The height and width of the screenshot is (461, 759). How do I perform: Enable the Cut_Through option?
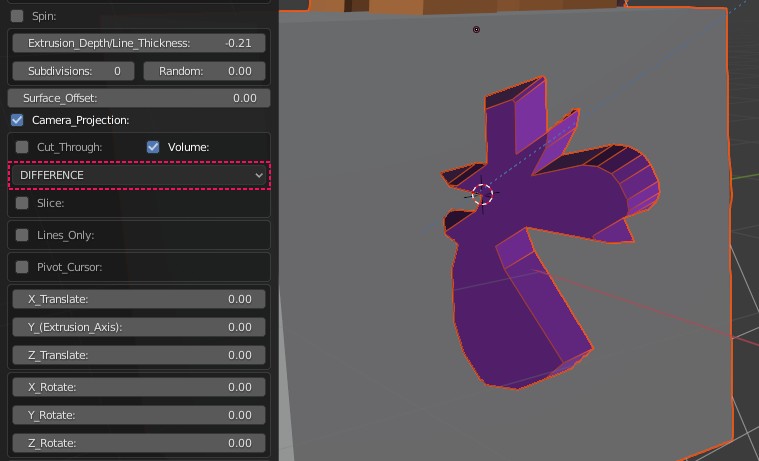(x=22, y=147)
